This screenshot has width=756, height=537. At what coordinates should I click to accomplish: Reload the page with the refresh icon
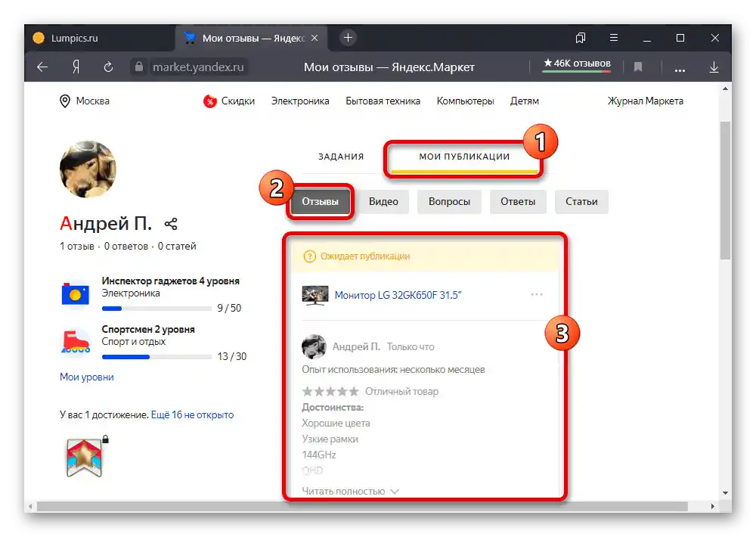(108, 67)
